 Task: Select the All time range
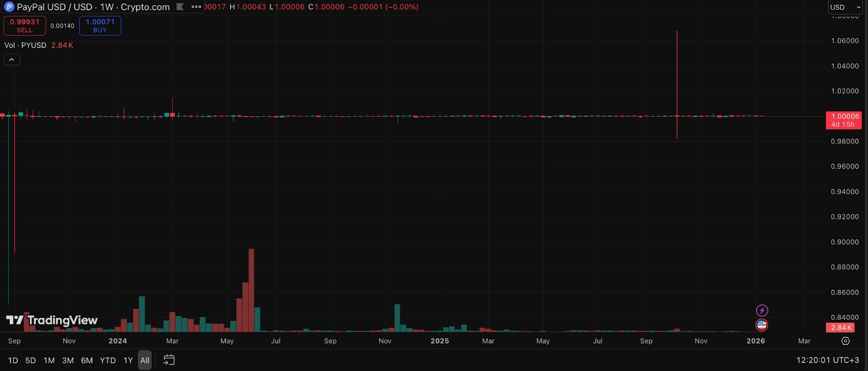(x=145, y=360)
